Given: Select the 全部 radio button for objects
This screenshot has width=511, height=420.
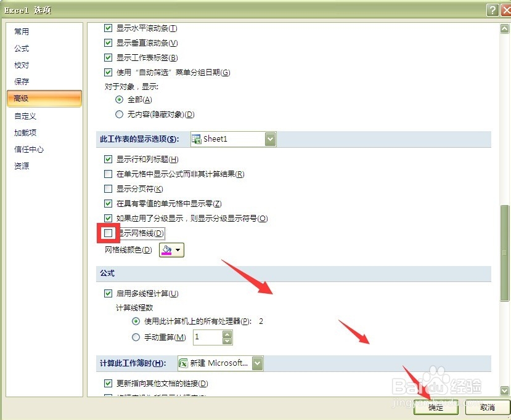Looking at the screenshot, I should (120, 99).
